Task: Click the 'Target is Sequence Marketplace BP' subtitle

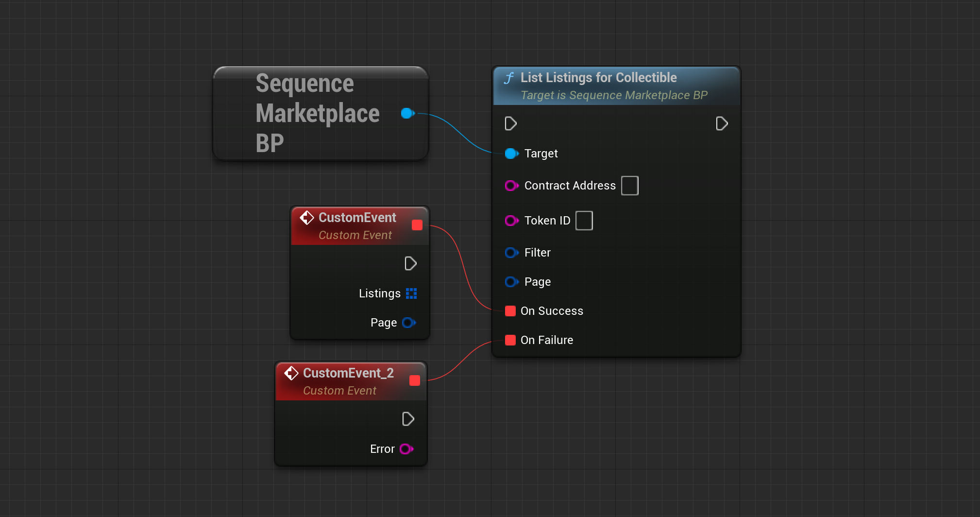Action: tap(614, 95)
